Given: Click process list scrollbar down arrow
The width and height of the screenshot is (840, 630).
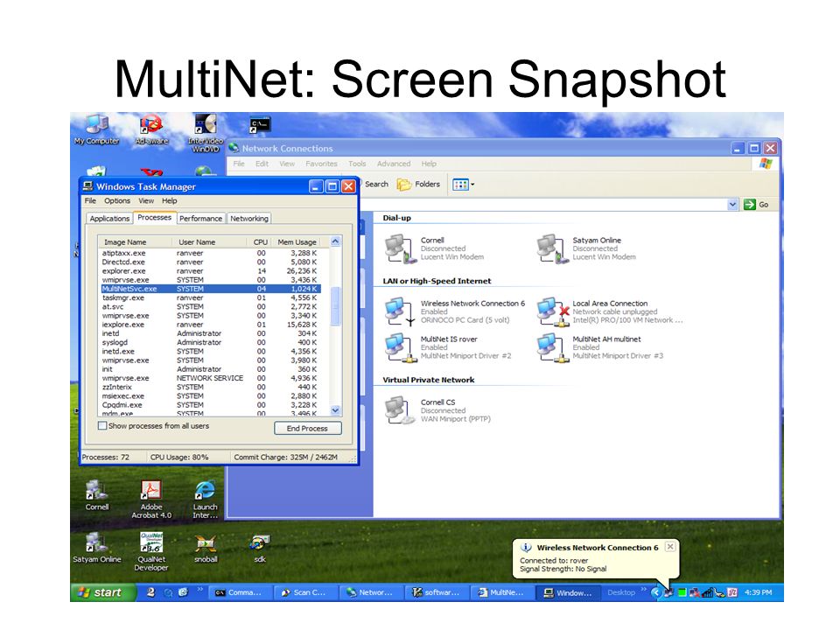Looking at the screenshot, I should pyautogui.click(x=335, y=411).
